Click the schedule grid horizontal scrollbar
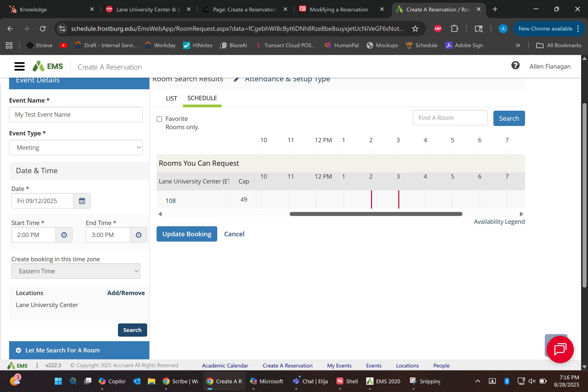This screenshot has height=392, width=588. pyautogui.click(x=376, y=214)
